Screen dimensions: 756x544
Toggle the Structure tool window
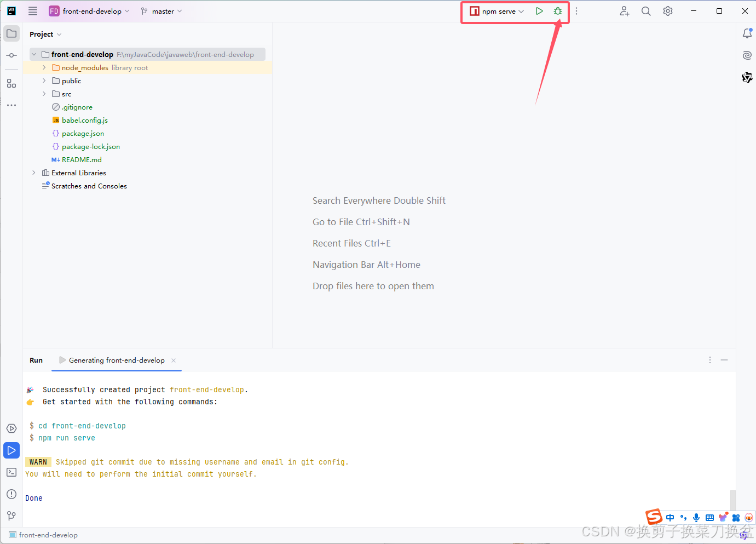pyautogui.click(x=11, y=83)
